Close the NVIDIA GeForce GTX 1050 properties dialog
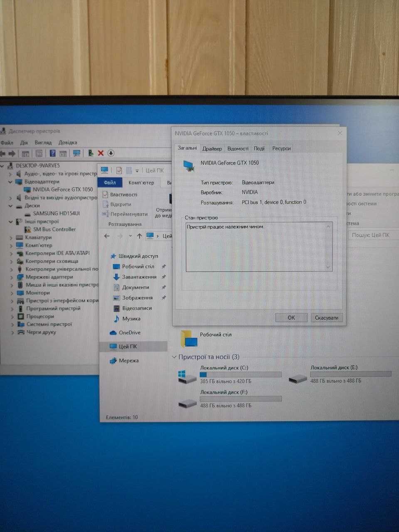This screenshot has width=399, height=532. pyautogui.click(x=340, y=133)
